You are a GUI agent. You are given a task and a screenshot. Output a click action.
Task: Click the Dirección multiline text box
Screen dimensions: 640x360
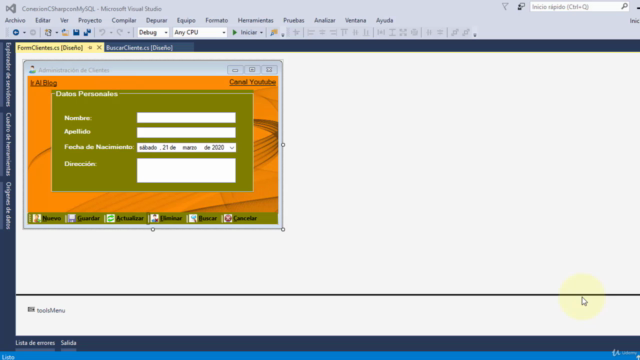pos(186,170)
